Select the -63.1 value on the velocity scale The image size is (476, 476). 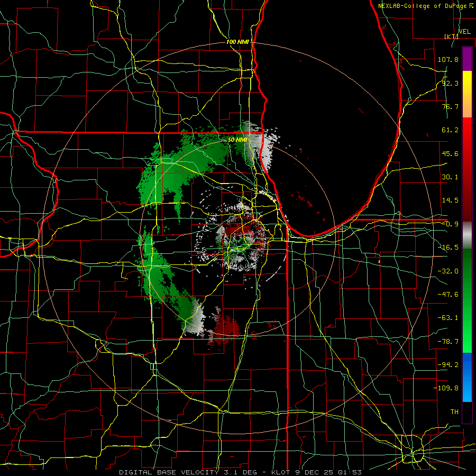pos(448,318)
